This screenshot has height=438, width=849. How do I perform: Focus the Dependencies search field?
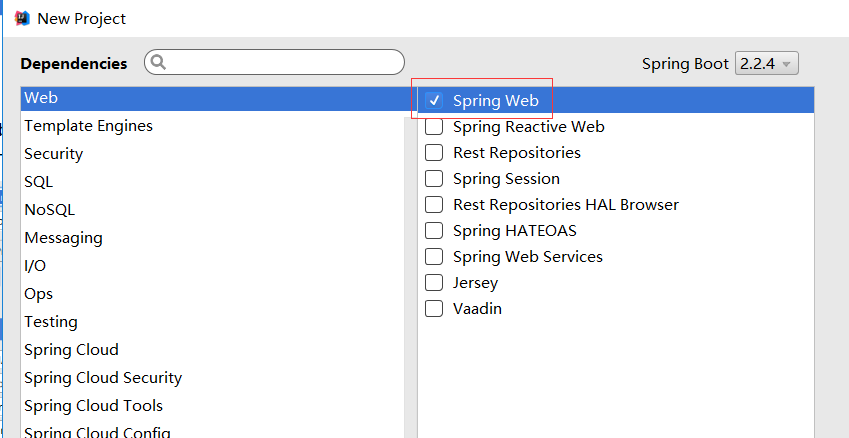pos(274,62)
